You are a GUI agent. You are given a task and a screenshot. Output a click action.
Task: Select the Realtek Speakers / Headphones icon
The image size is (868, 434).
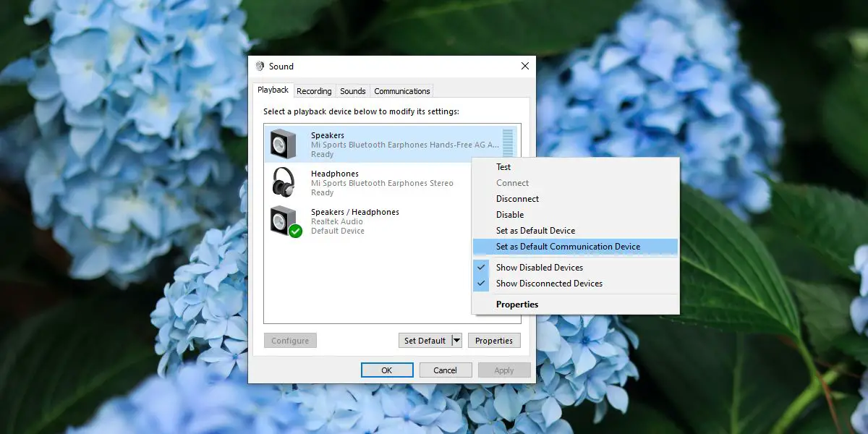pyautogui.click(x=283, y=221)
